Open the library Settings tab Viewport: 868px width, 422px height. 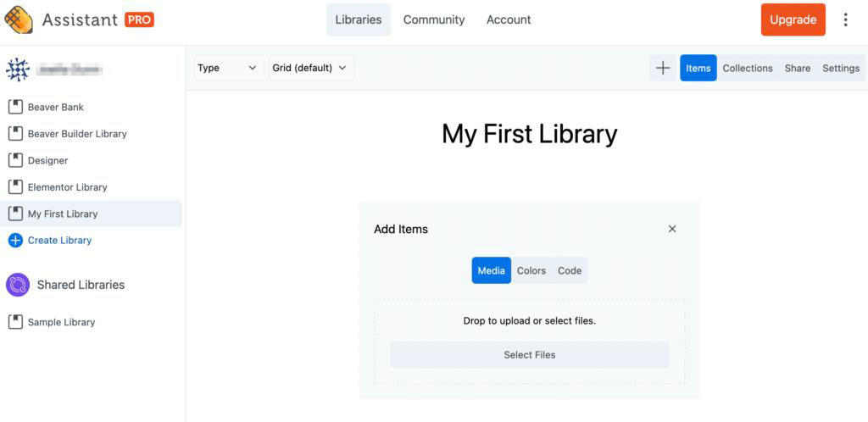(841, 68)
